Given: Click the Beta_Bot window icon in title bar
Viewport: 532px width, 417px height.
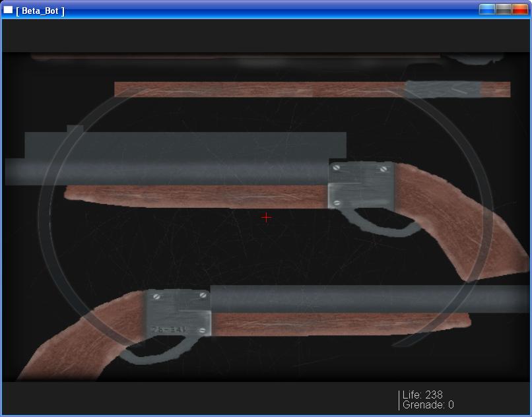Looking at the screenshot, I should pos(9,10).
